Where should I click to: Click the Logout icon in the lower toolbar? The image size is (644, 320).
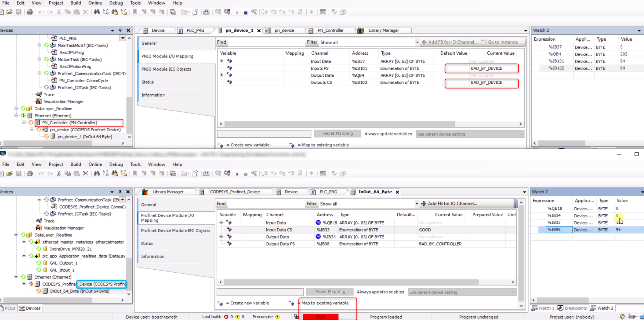227,173
